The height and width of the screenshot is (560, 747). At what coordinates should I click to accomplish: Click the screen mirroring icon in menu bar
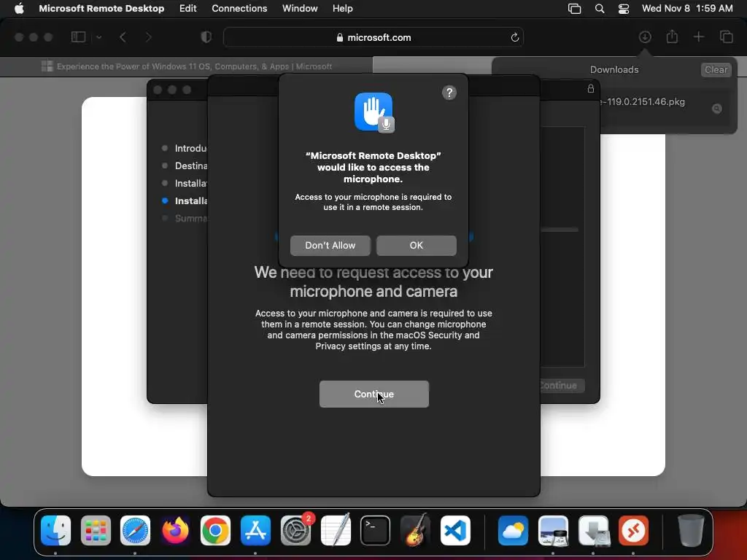coord(575,9)
